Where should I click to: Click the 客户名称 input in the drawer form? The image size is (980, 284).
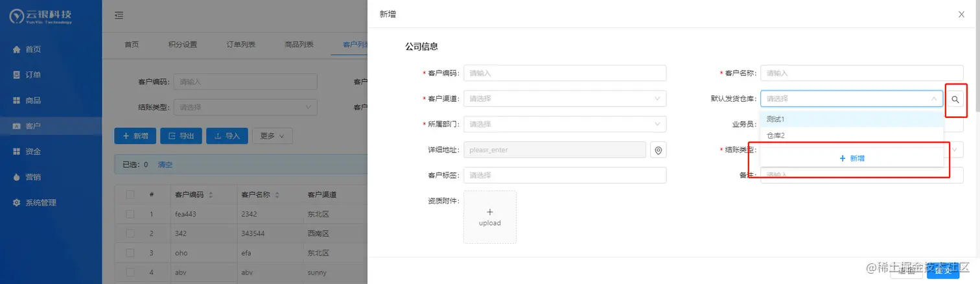861,73
